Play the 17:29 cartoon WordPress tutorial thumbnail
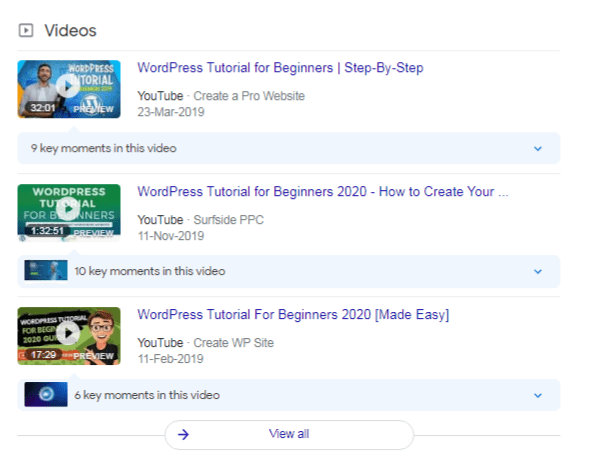The image size is (600, 465). (69, 336)
